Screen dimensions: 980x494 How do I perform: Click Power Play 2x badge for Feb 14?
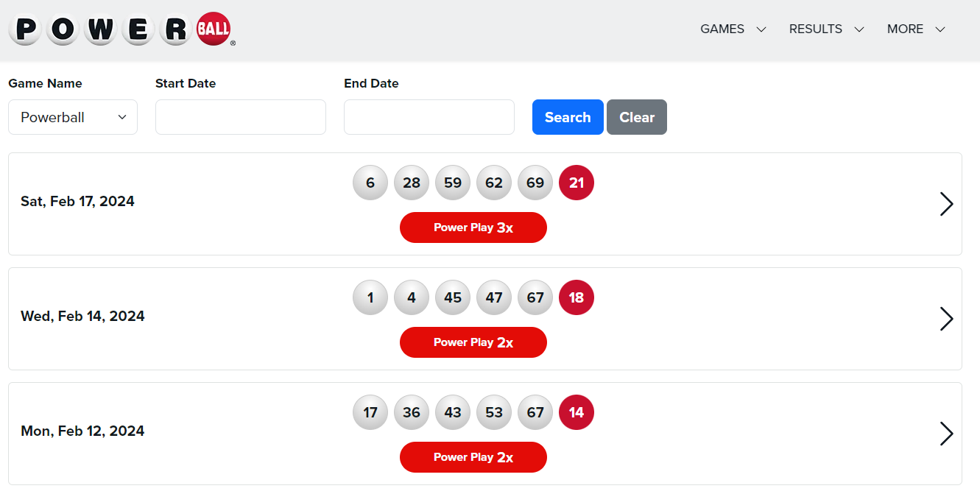[473, 342]
